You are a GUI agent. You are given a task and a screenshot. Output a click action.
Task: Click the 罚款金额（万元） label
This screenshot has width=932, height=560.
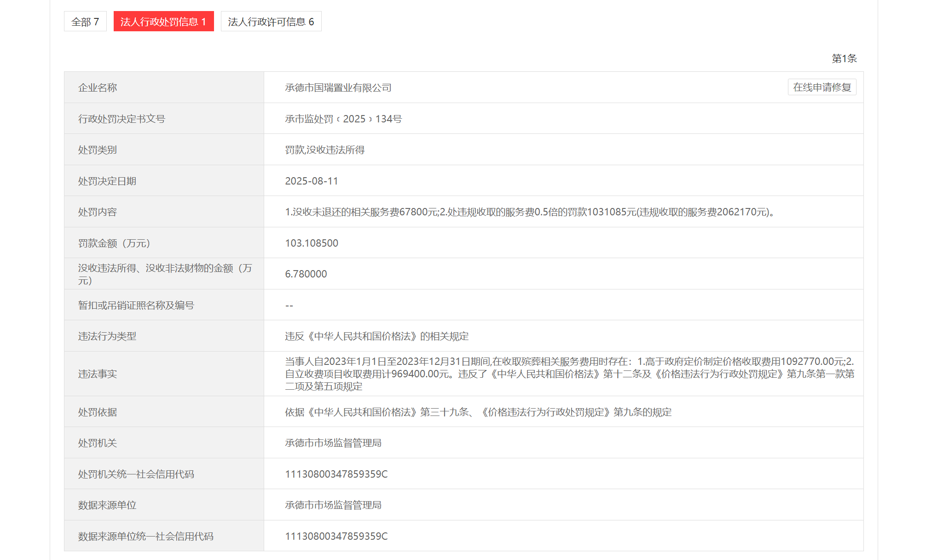click(x=115, y=243)
